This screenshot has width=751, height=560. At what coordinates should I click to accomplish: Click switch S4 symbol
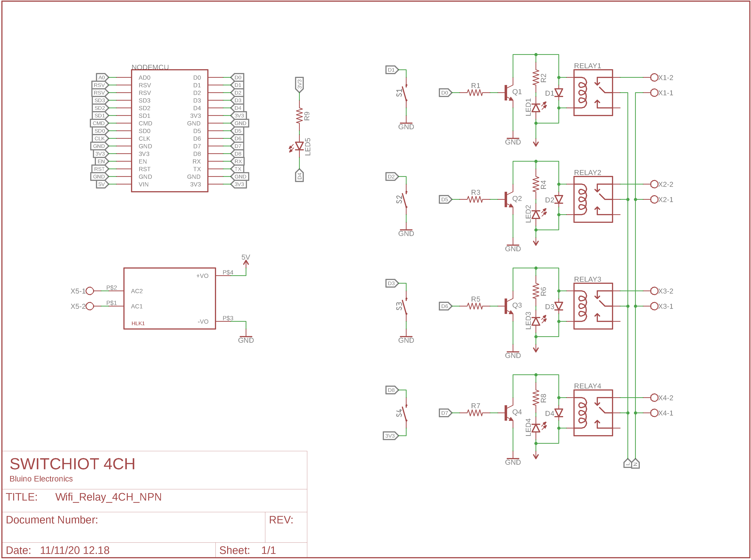tap(405, 413)
